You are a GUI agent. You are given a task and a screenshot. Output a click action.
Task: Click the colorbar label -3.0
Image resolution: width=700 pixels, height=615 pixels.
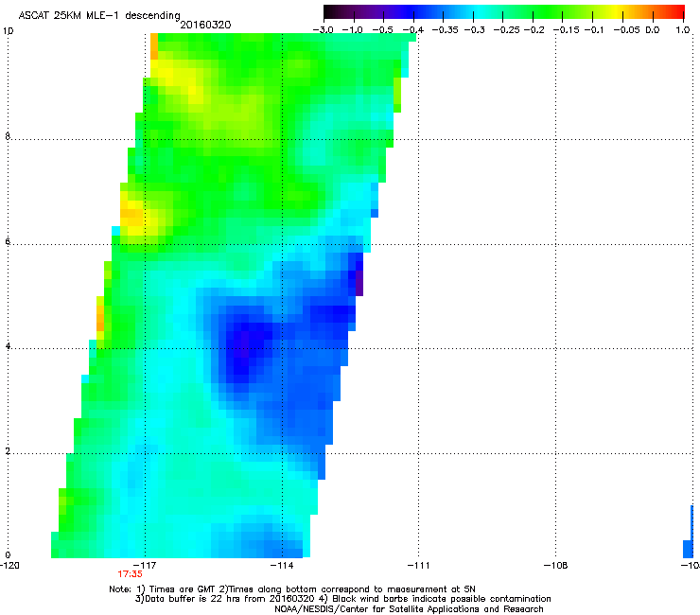(323, 30)
